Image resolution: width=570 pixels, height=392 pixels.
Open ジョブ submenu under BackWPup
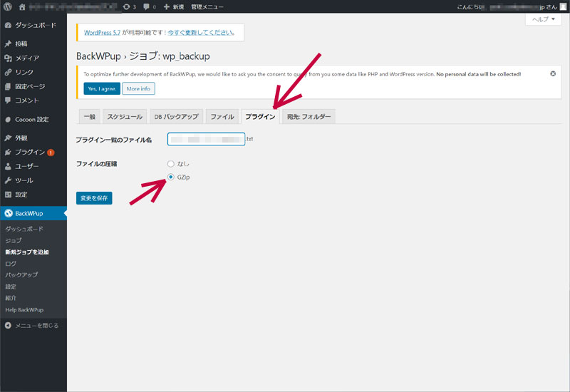click(14, 240)
